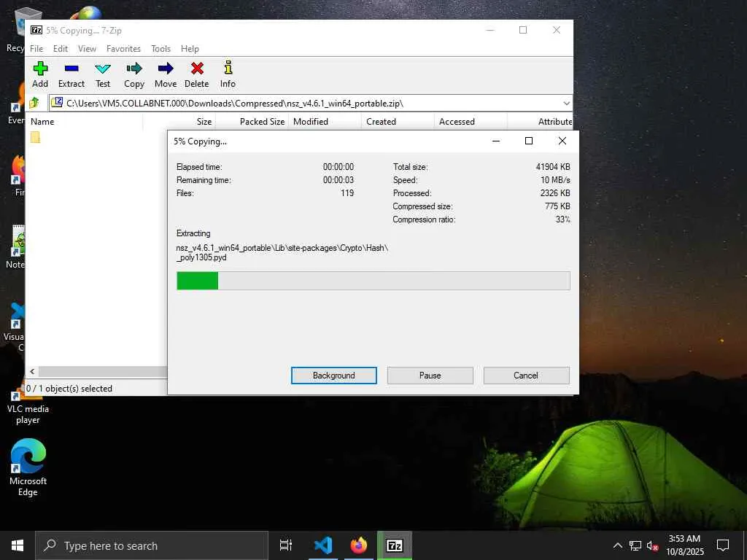Image resolution: width=747 pixels, height=560 pixels.
Task: Sort by the Name column header
Action: tap(85, 122)
